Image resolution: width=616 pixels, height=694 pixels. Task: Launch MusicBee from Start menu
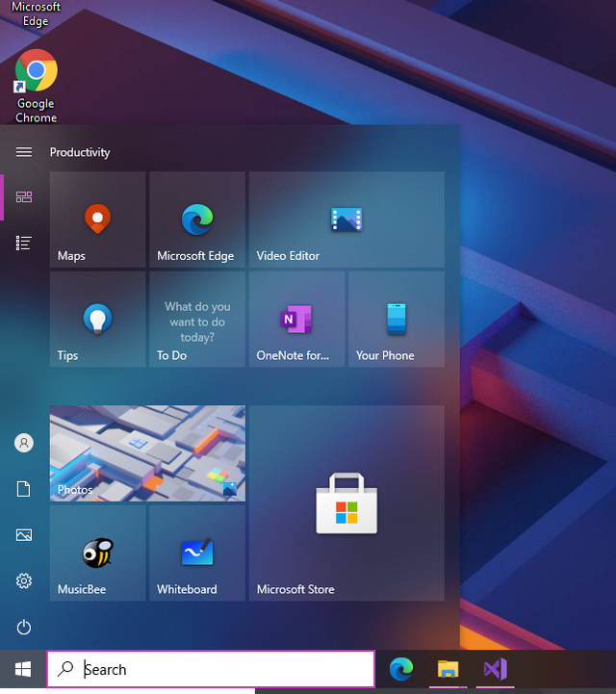click(97, 553)
